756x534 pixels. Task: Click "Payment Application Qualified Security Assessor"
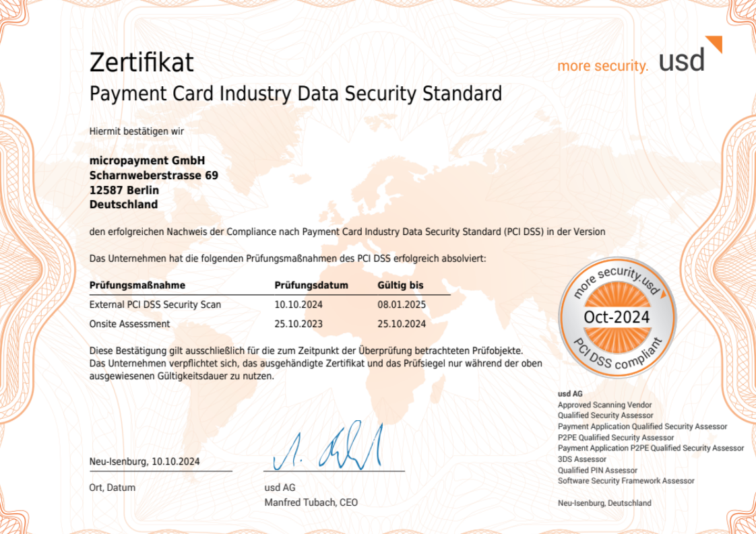click(x=642, y=426)
